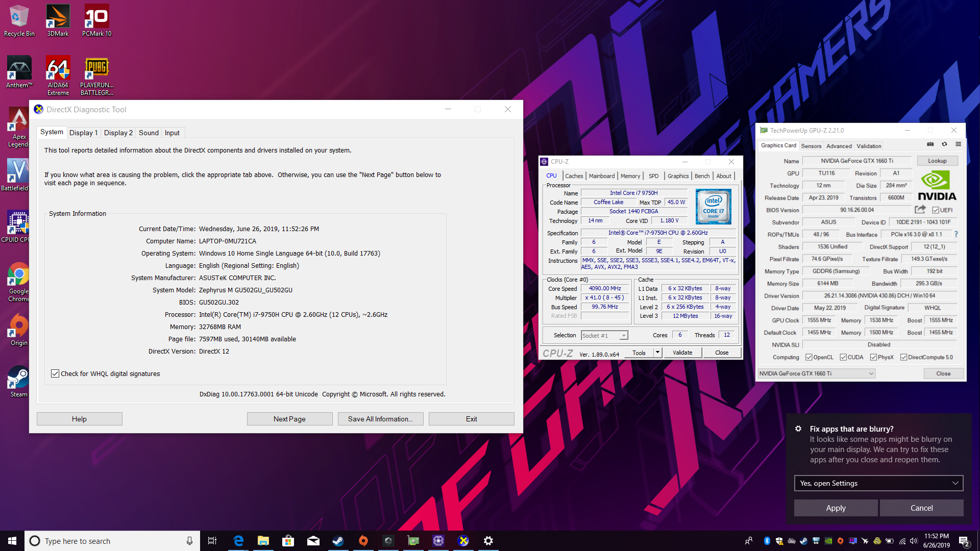
Task: Toggle the OpenCL checkbox
Action: tap(808, 357)
